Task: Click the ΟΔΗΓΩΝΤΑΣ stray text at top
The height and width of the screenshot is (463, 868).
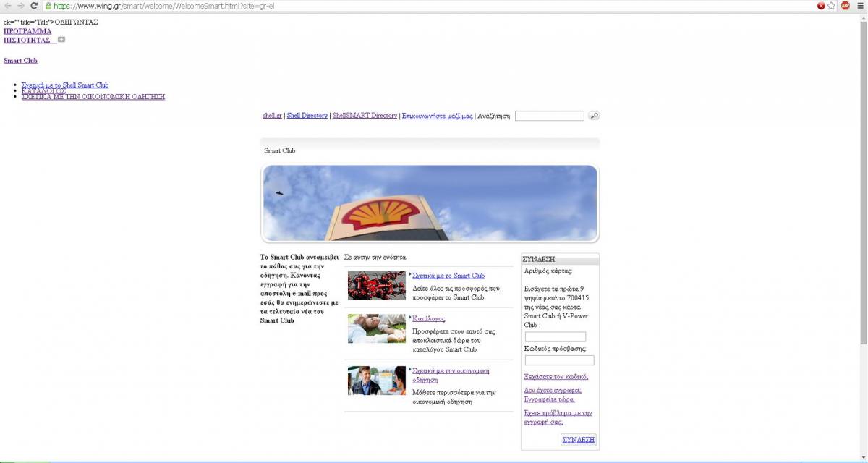Action: (x=77, y=22)
